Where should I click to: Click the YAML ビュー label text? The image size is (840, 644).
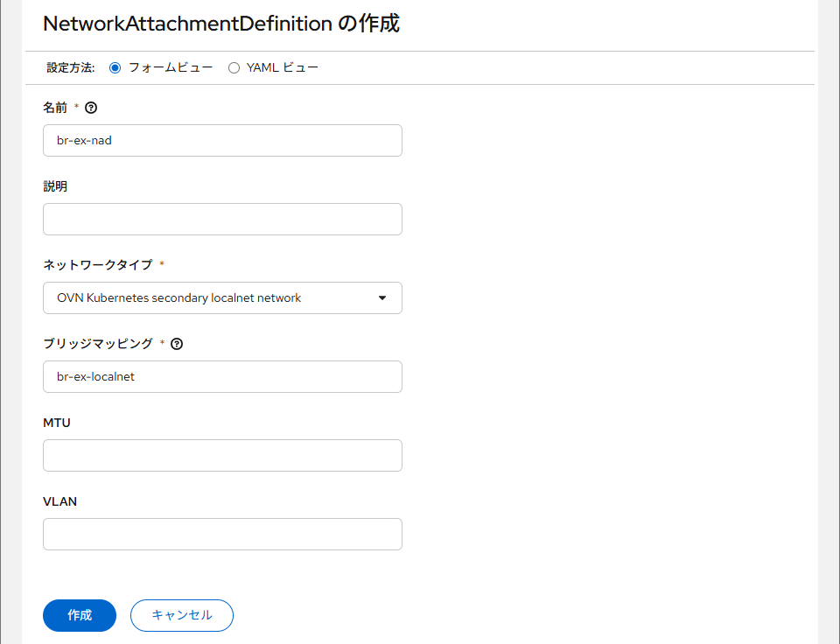282,67
